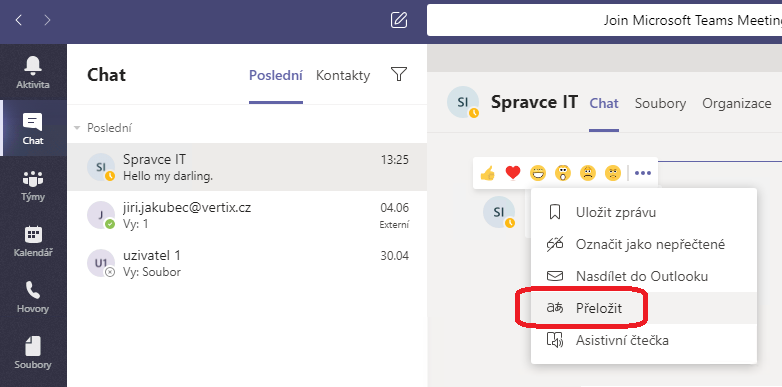React with the thumbs up emoji
This screenshot has height=387, width=782.
click(487, 173)
